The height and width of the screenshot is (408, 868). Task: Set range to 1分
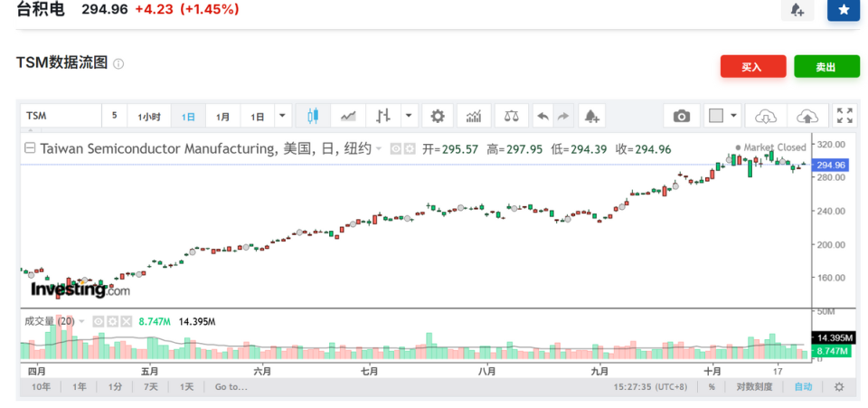115,387
